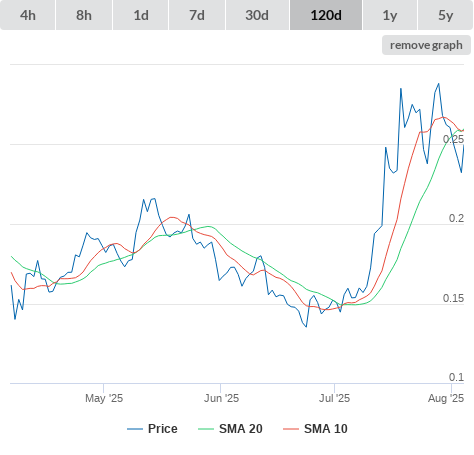The image size is (474, 455).
Task: Click the red SMA 10 line marker
Action: click(291, 429)
